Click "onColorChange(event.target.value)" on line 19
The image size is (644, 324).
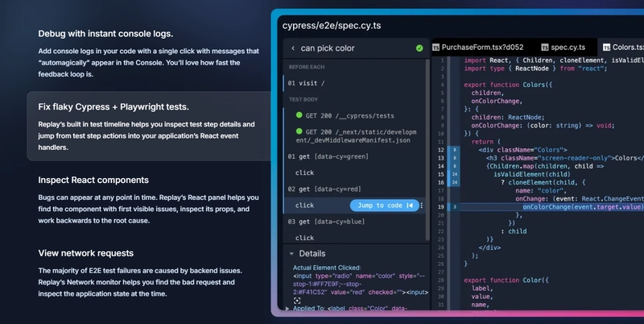[x=581, y=207]
